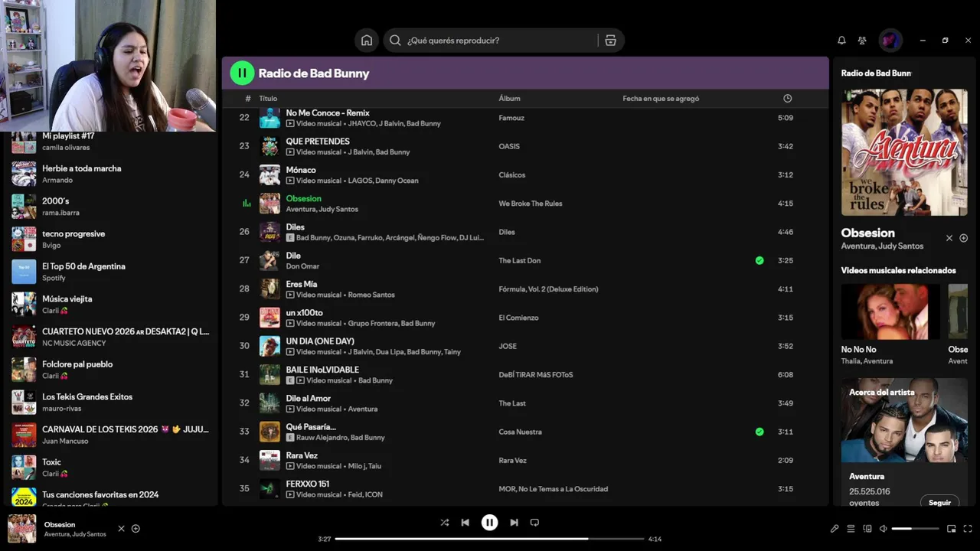The height and width of the screenshot is (551, 980).
Task: Click the No Me Conoce - Remix track
Action: point(328,113)
